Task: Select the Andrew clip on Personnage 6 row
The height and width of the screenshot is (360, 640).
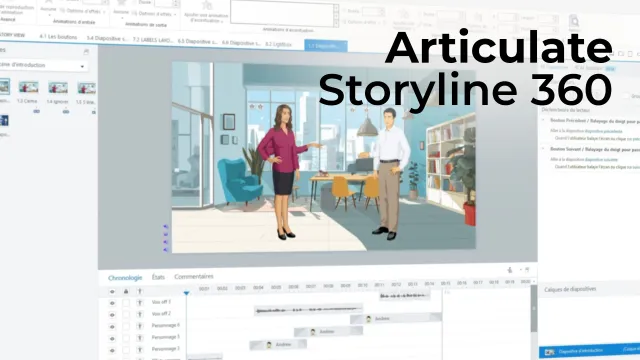Action: click(x=396, y=318)
